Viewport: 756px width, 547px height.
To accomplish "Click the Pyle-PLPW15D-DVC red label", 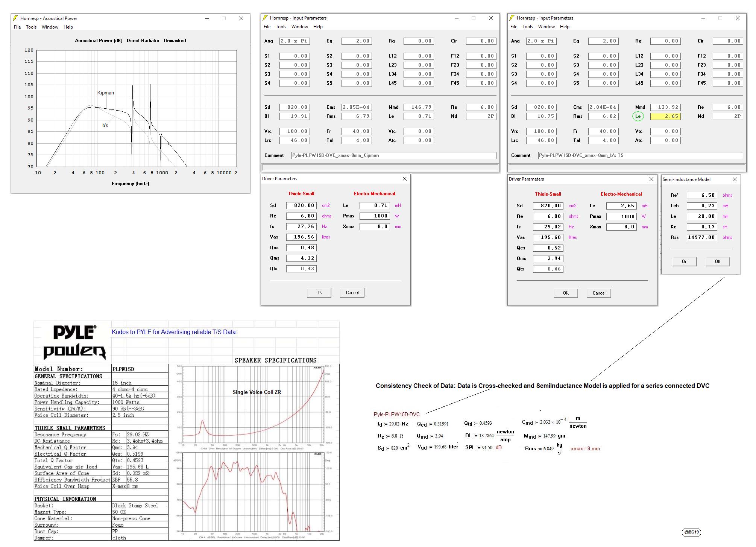I will [x=396, y=414].
